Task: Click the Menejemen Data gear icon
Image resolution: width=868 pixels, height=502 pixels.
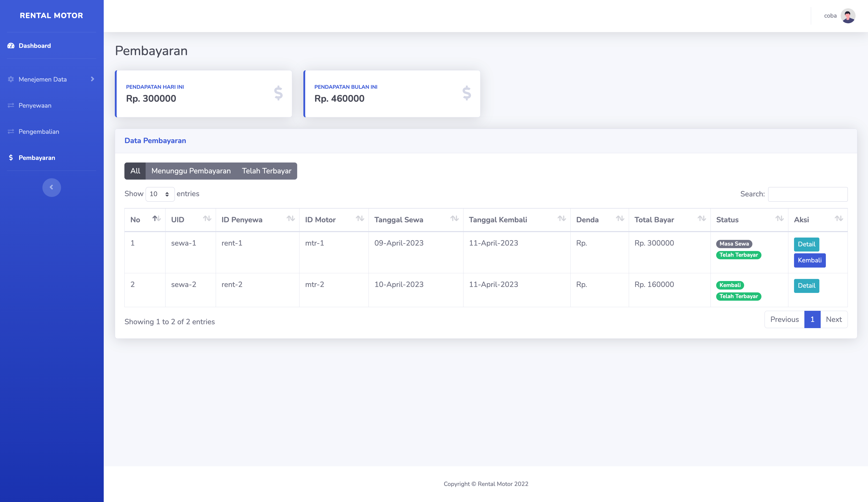Action: click(10, 79)
